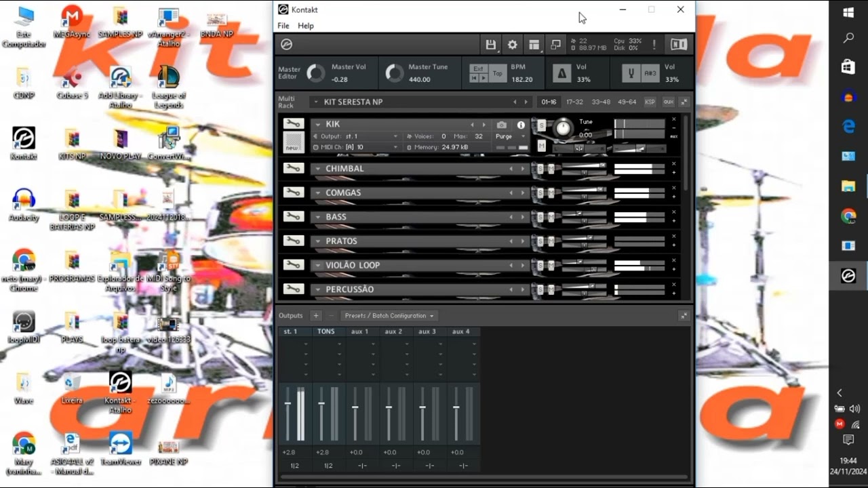Click the exclamation panic/restart engine icon
This screenshot has width=868, height=488.
point(654,45)
